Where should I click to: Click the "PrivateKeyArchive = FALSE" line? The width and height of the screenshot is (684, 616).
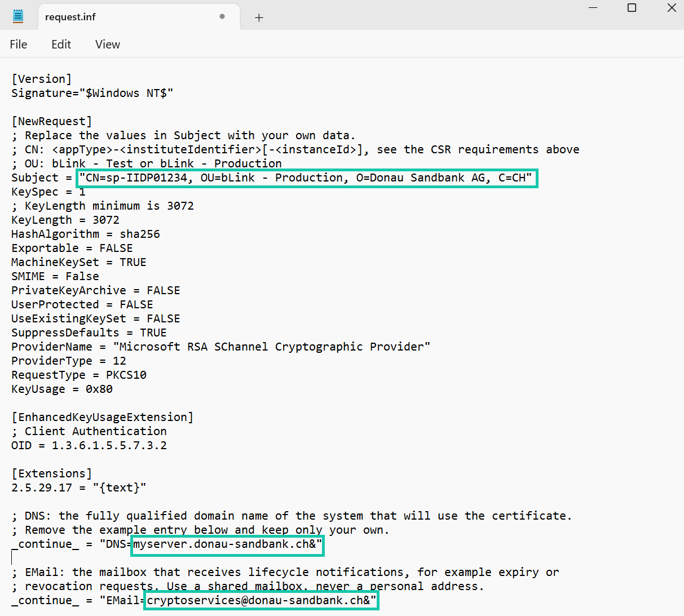(x=96, y=290)
